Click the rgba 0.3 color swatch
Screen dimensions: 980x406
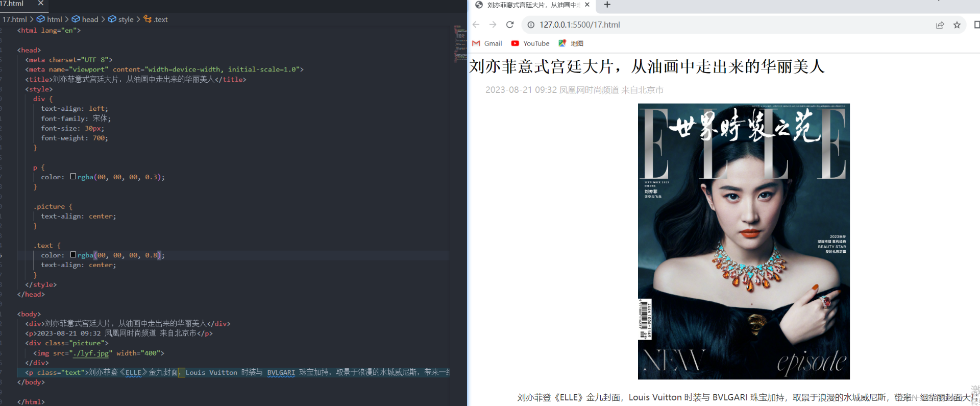(x=73, y=177)
